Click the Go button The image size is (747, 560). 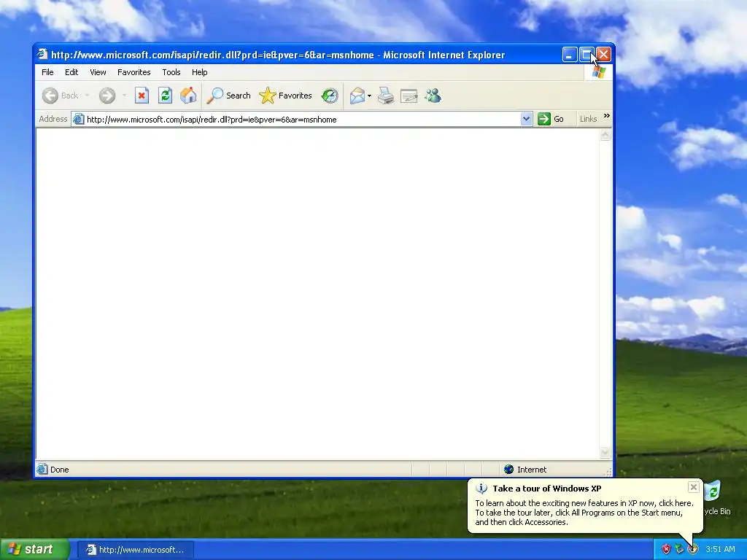[551, 119]
